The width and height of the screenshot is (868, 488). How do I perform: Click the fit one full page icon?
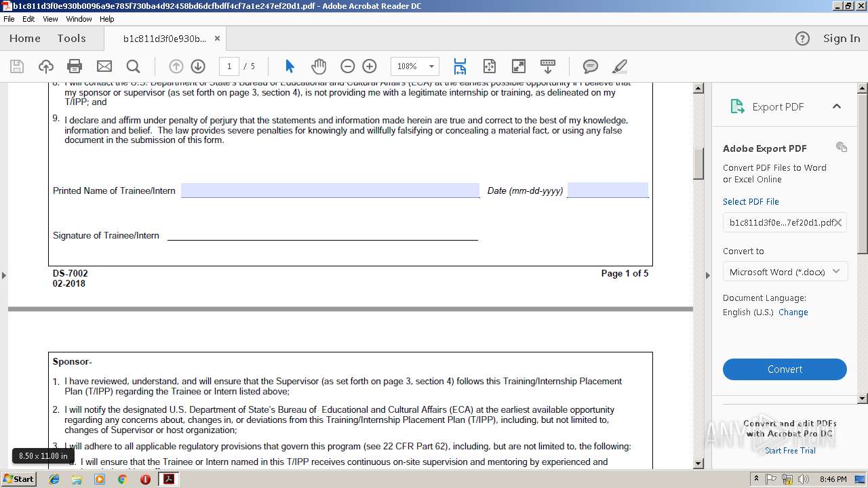(490, 66)
